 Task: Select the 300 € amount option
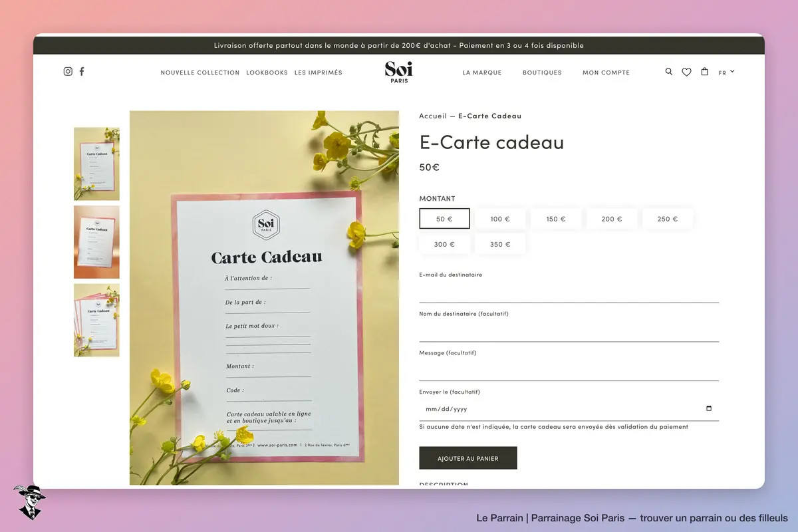coord(444,244)
